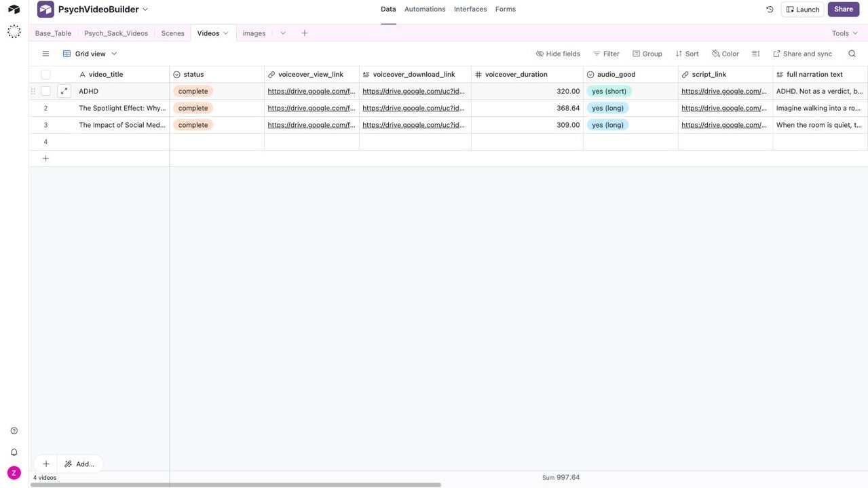Open the Grid view dropdown

click(90, 54)
